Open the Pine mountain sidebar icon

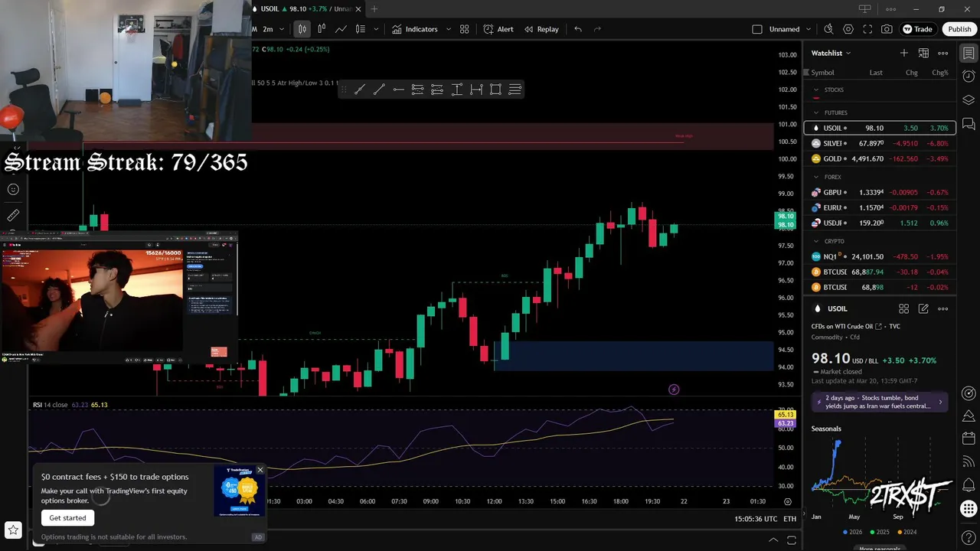click(969, 416)
